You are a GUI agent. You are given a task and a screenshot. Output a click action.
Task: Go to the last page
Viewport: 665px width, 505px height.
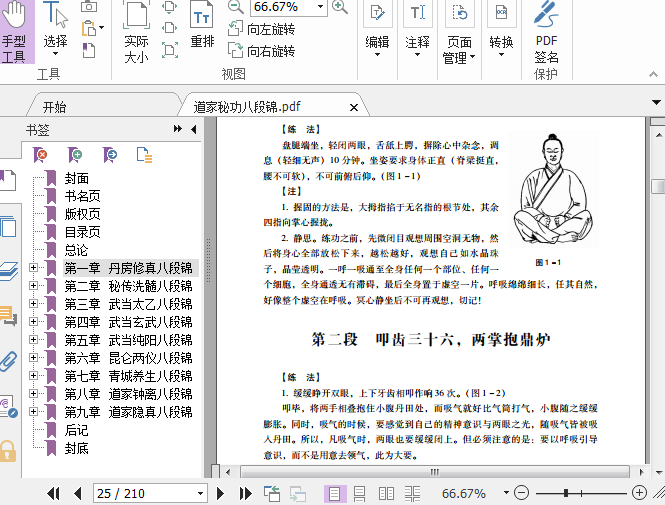[x=245, y=493]
